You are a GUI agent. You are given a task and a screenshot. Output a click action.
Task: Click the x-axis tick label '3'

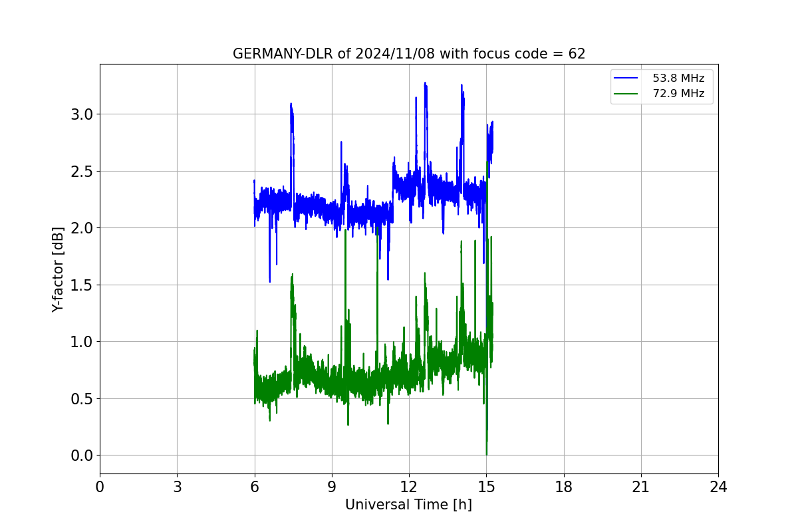point(177,487)
